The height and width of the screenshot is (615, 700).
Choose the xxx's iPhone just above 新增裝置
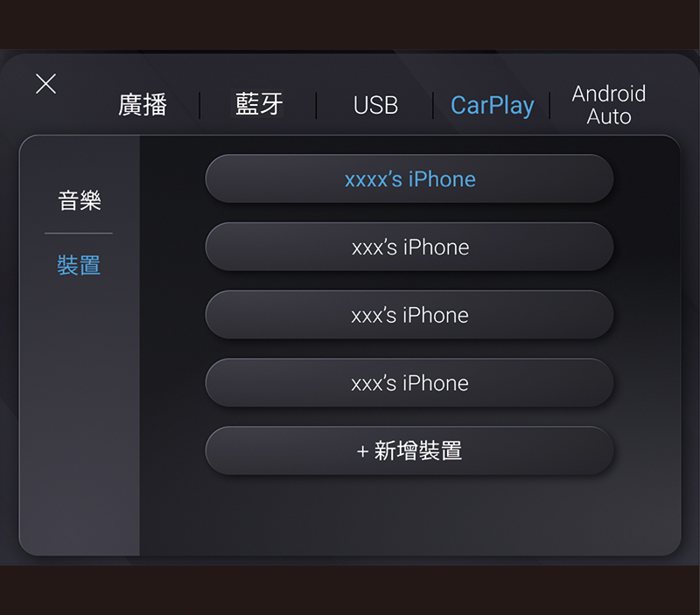409,383
